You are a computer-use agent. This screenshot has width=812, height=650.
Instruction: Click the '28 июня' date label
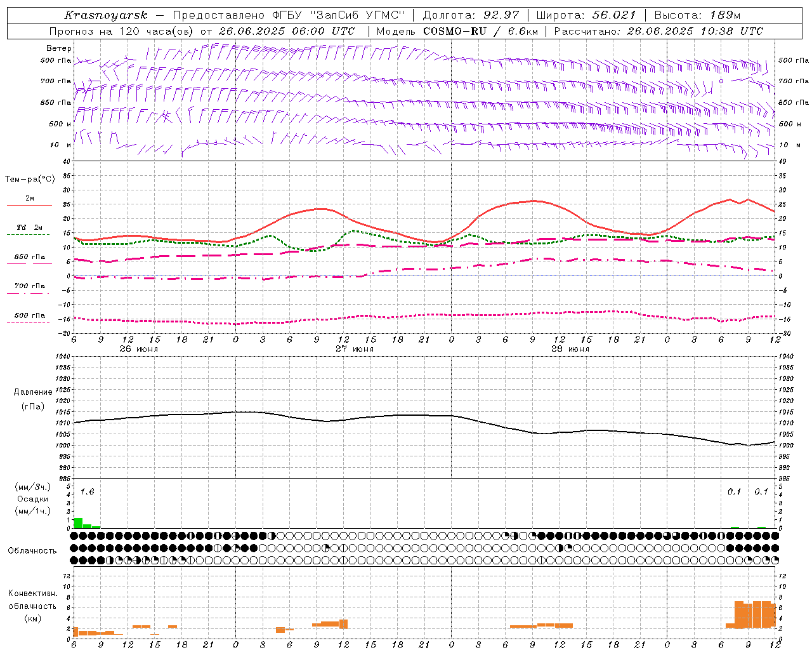coord(570,349)
